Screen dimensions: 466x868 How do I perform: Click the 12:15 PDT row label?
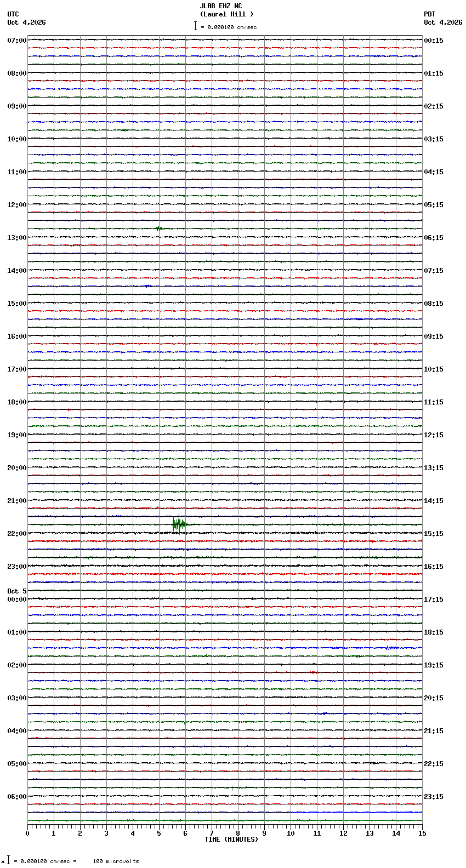[434, 435]
